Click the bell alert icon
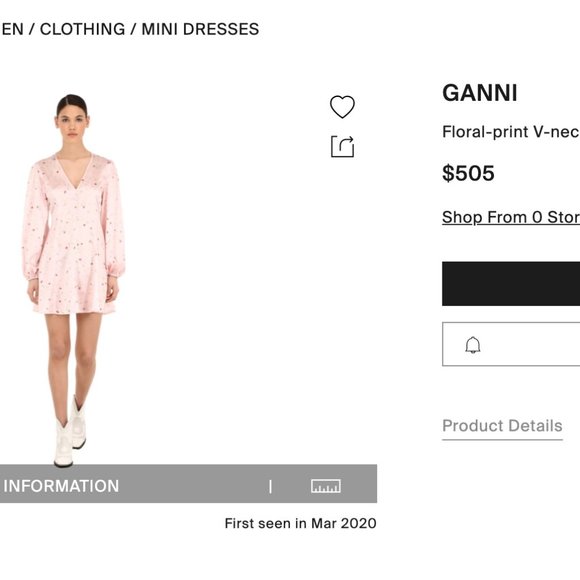 (473, 345)
